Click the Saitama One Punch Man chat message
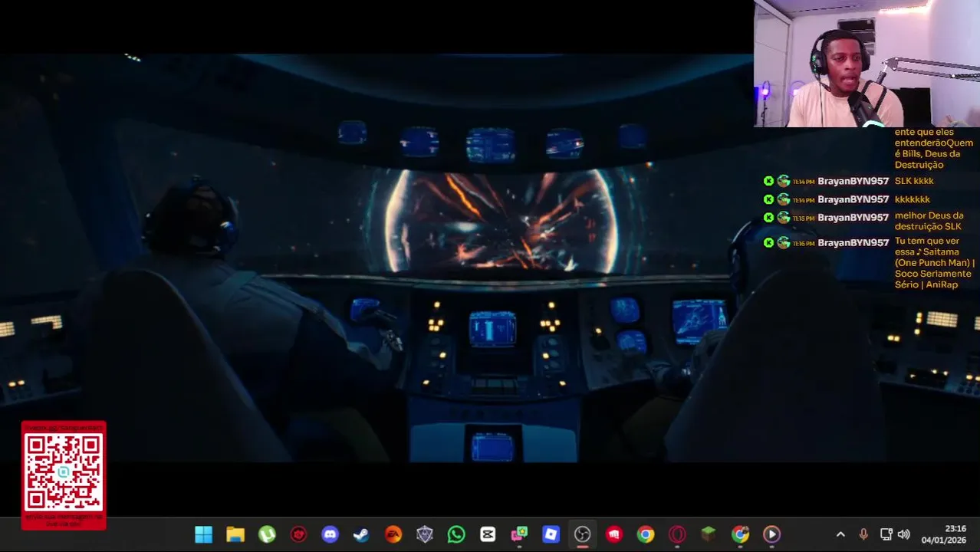980x552 pixels. (x=934, y=263)
